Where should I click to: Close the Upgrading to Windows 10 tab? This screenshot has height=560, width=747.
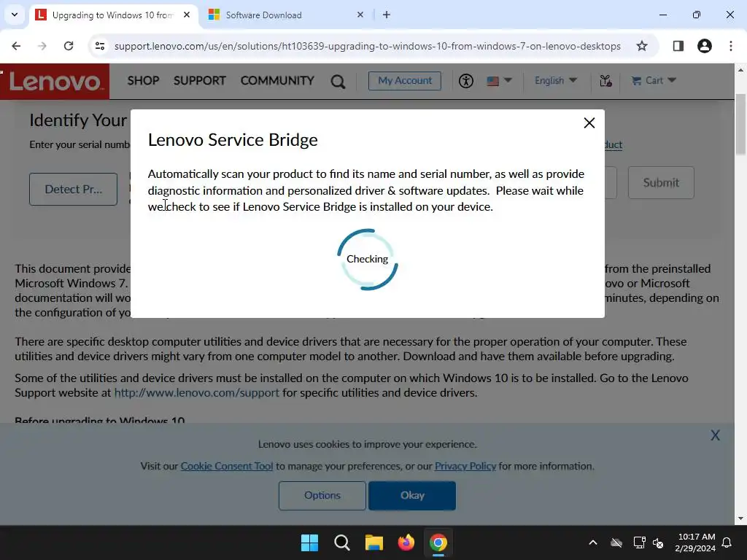point(187,15)
